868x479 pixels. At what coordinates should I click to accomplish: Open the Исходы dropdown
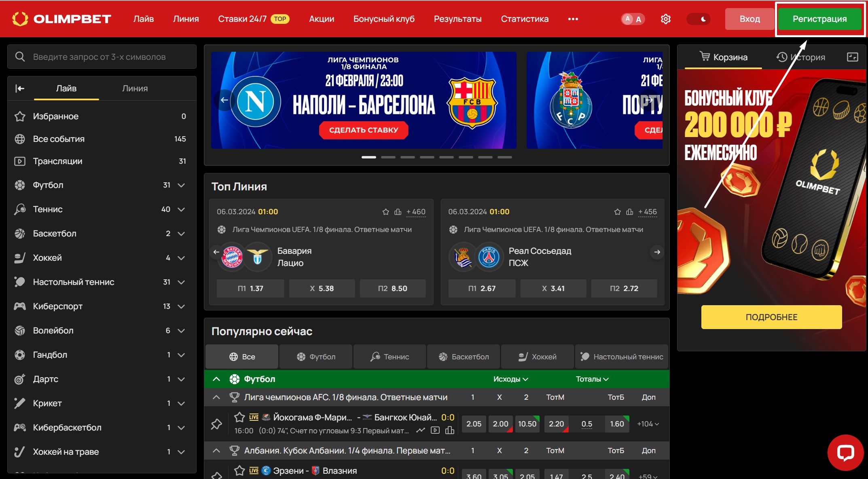[510, 379]
